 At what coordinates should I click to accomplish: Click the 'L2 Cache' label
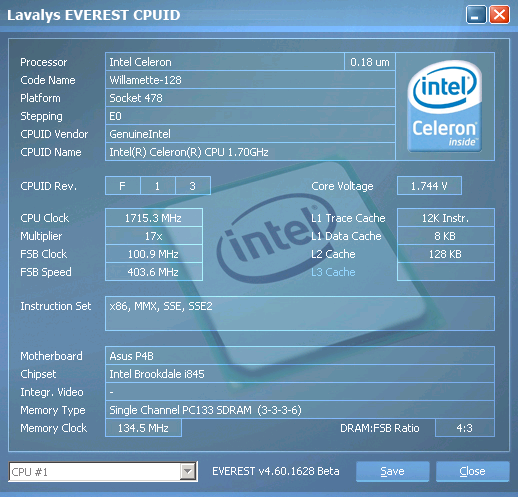tap(333, 254)
